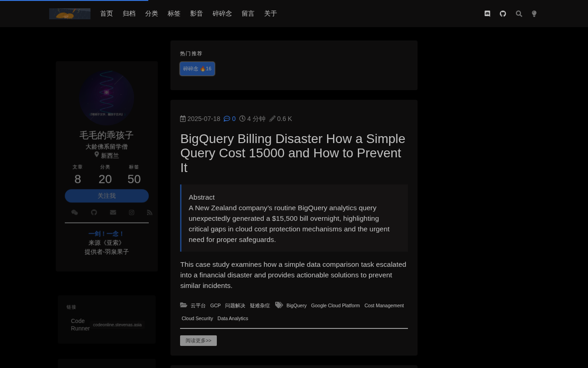Open the BigQuery Billing Disaster article title
Viewport: 588px width, 368px height.
pyautogui.click(x=293, y=153)
